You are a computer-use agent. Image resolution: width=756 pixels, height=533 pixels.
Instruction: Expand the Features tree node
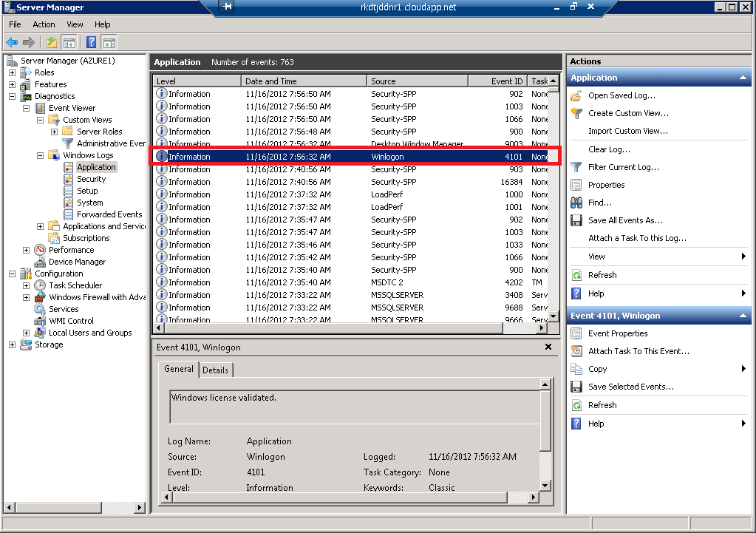coord(12,84)
